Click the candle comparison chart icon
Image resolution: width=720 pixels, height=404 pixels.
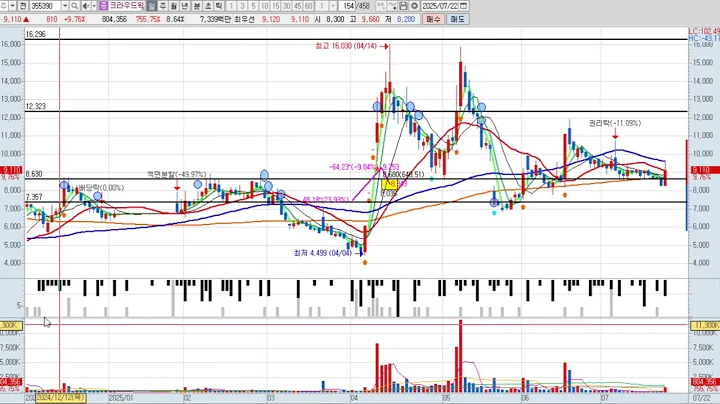click(x=381, y=6)
